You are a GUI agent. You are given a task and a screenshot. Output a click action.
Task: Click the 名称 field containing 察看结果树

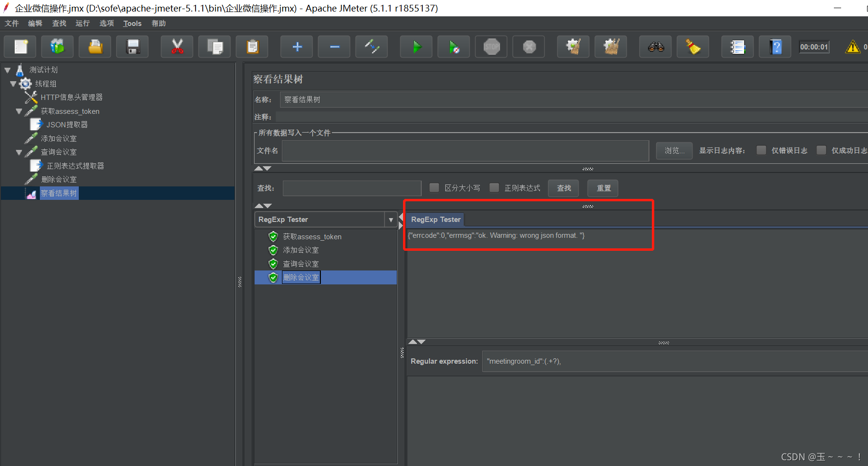[x=574, y=99]
